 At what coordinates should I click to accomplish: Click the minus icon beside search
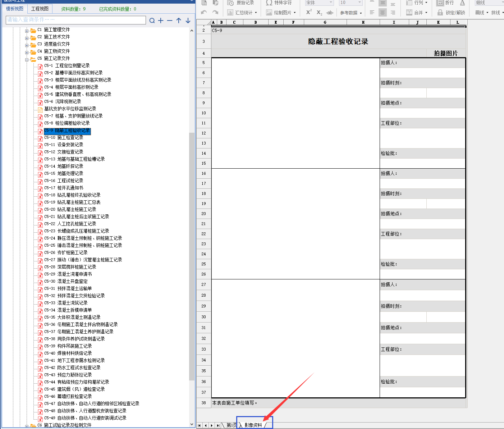click(x=170, y=20)
